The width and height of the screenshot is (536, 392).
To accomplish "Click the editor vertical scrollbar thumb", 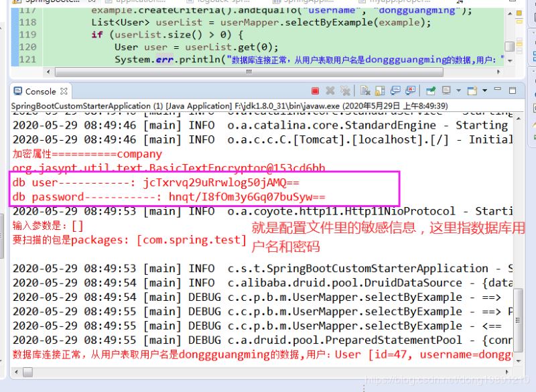I will tap(510, 46).
